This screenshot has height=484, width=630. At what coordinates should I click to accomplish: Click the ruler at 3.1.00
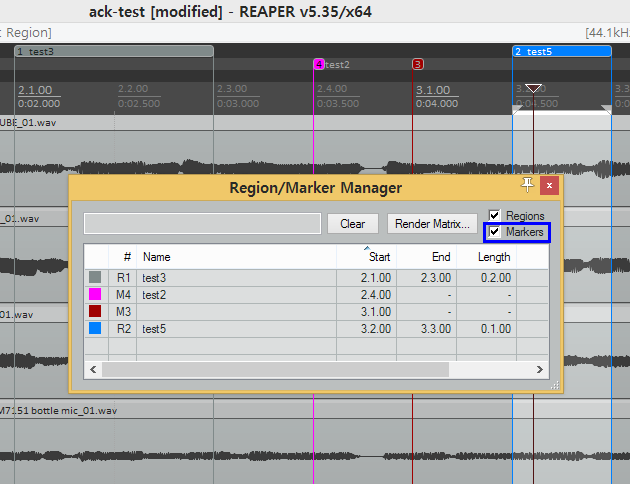coord(433,90)
